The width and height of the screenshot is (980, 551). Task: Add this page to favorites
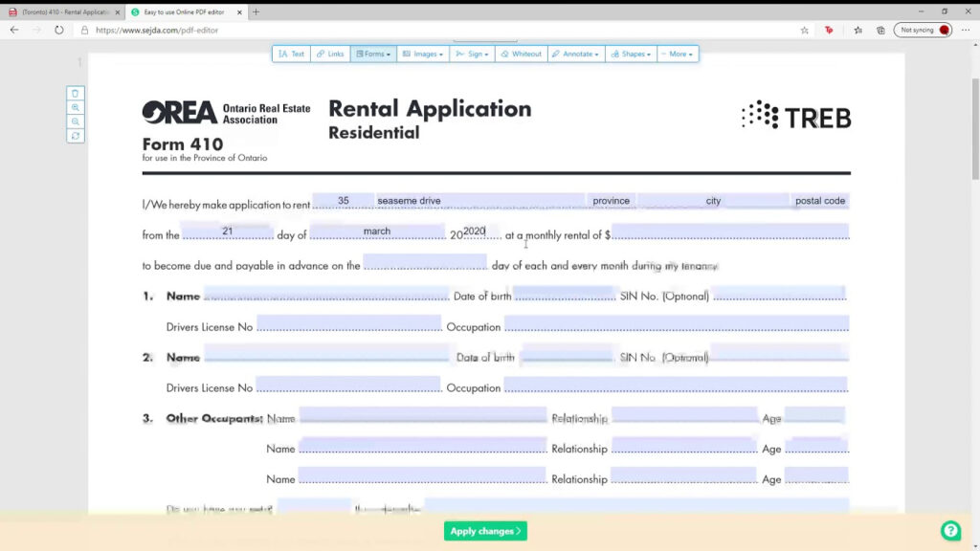point(804,30)
